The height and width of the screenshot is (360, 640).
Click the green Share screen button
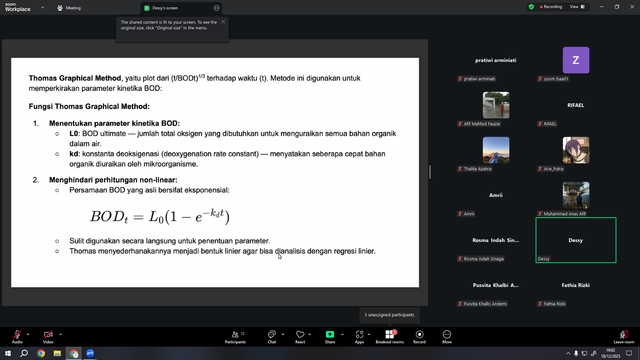pyautogui.click(x=330, y=337)
